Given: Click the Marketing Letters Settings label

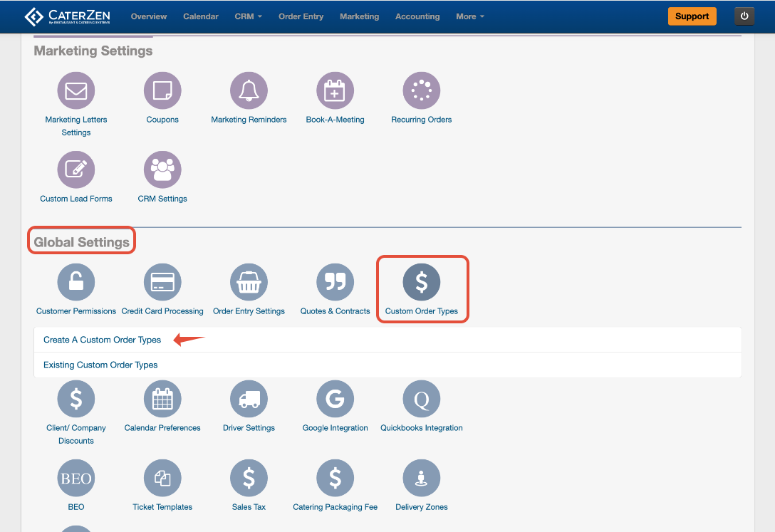Looking at the screenshot, I should [76, 126].
